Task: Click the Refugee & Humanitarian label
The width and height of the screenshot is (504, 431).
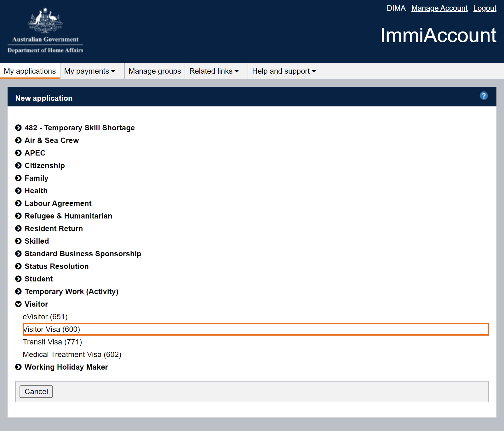Action: (x=68, y=216)
